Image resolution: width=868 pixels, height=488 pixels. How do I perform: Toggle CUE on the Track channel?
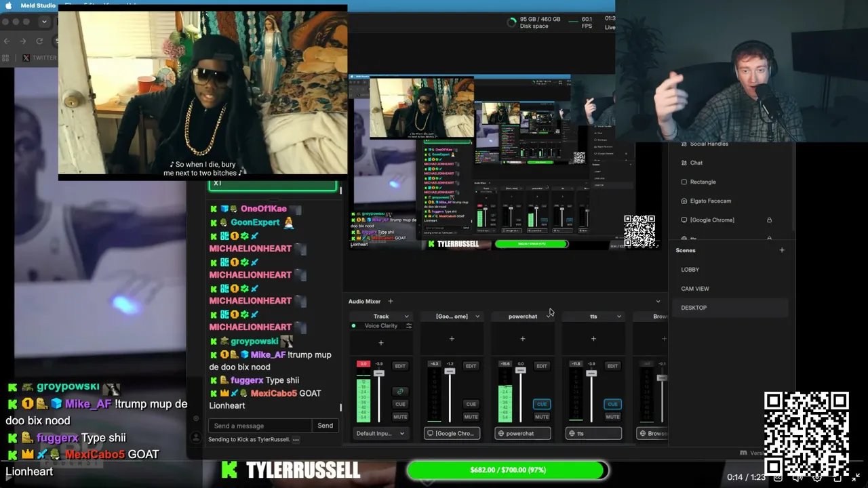tap(400, 404)
